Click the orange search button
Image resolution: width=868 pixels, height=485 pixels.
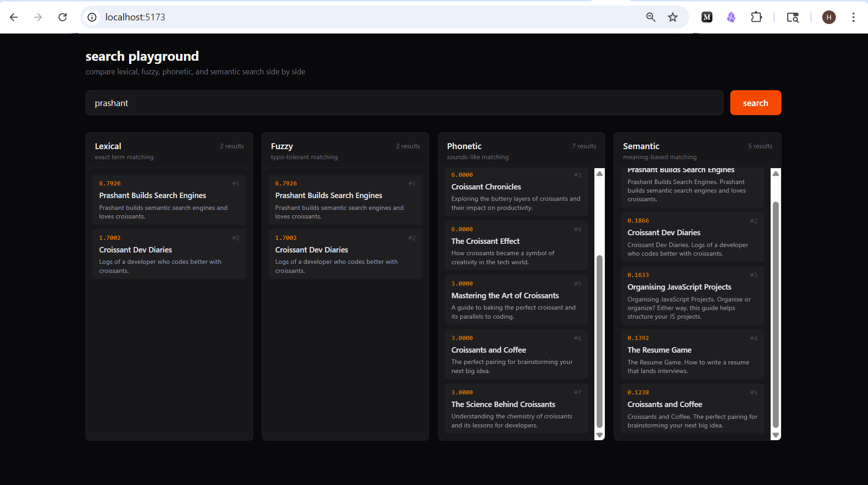755,103
